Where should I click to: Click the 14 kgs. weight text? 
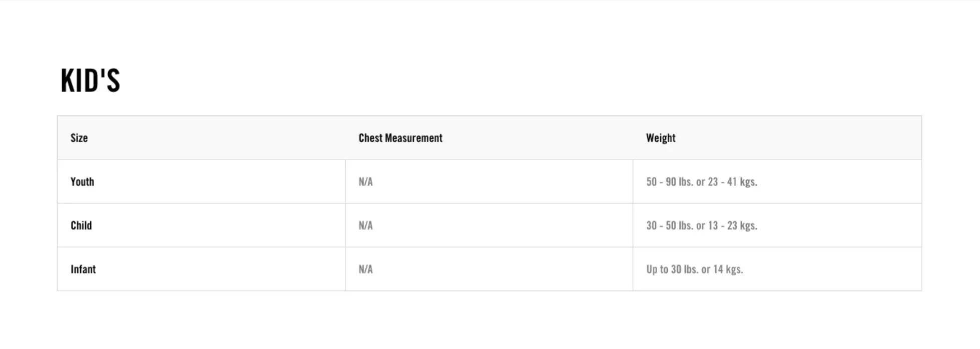tap(728, 269)
